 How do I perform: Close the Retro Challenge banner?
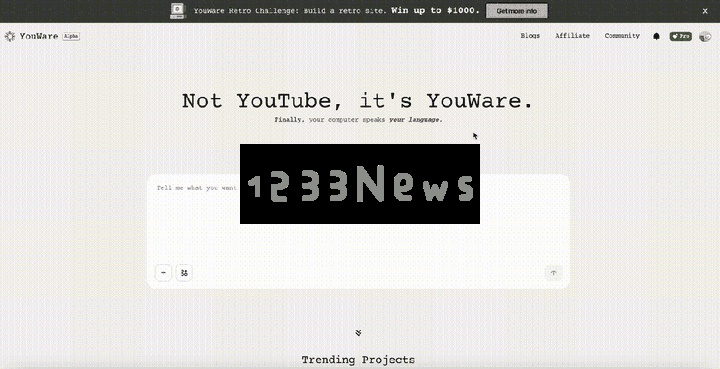(705, 11)
